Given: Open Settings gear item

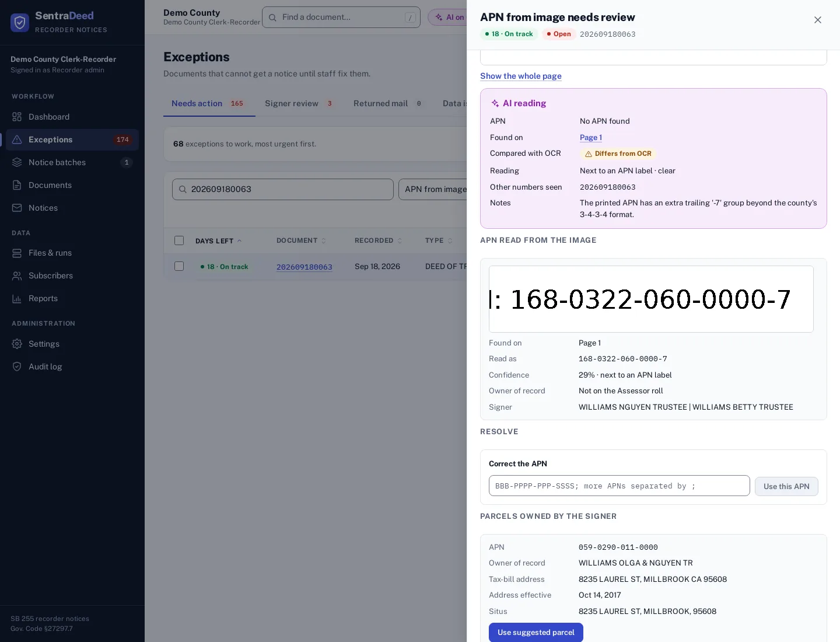Looking at the screenshot, I should [x=72, y=344].
